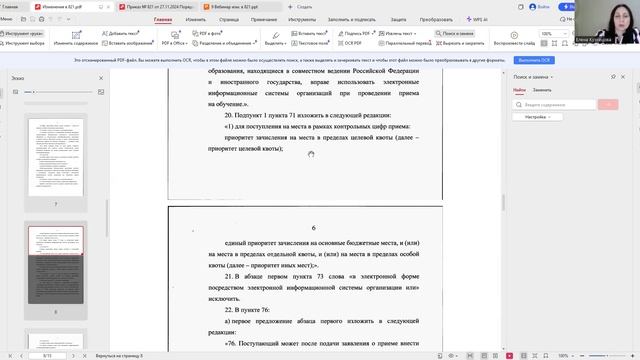Adjust the status bar zoom slider
640x360 pixels.
tap(607, 356)
